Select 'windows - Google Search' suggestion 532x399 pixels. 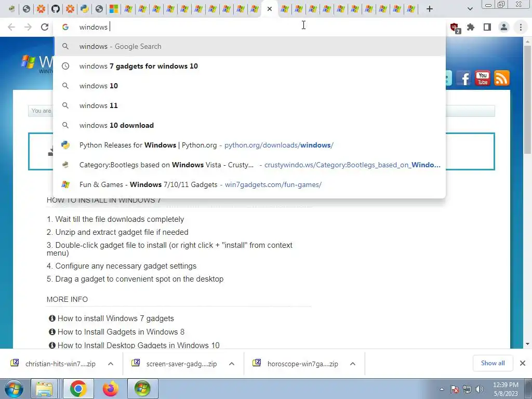(249, 46)
